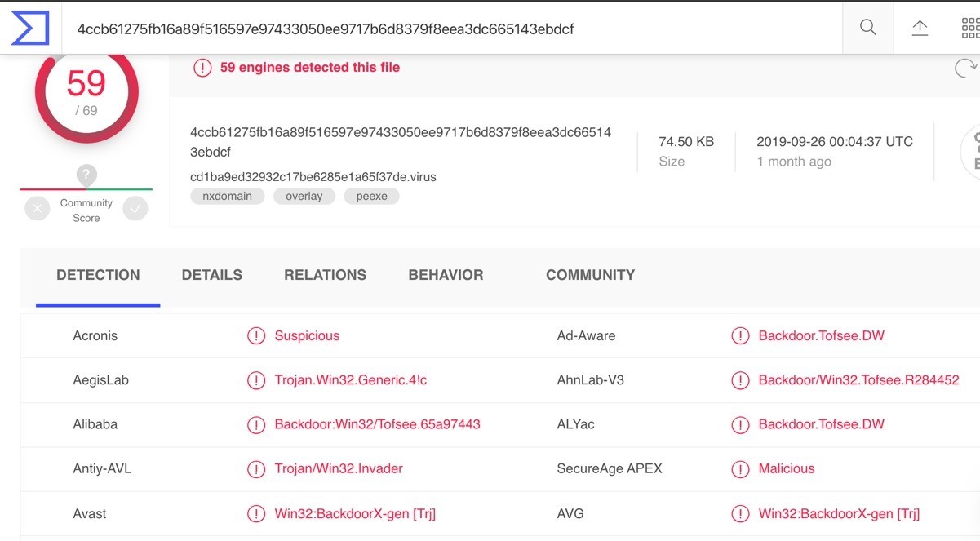Go to the COMMUNITY tab
Viewport: 980px width, 541px height.
pyautogui.click(x=590, y=275)
